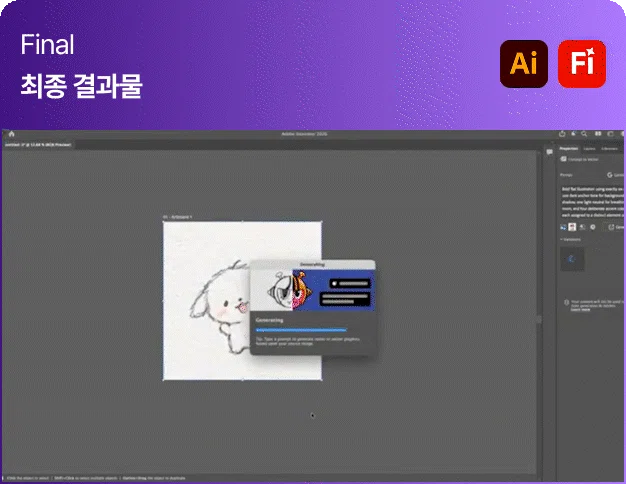Click the preview image in Generating dialog
Viewport: 626px width, 484px height.
[312, 290]
